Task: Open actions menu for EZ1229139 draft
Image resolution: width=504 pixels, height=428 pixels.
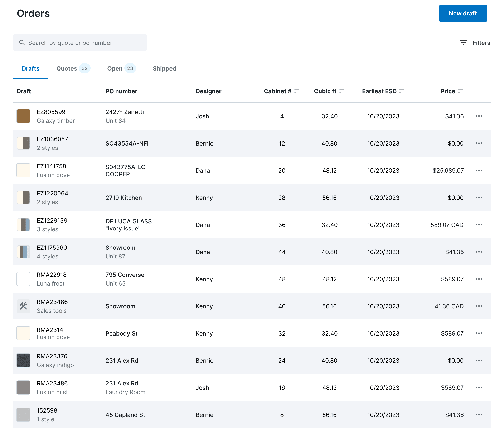Action: (479, 225)
